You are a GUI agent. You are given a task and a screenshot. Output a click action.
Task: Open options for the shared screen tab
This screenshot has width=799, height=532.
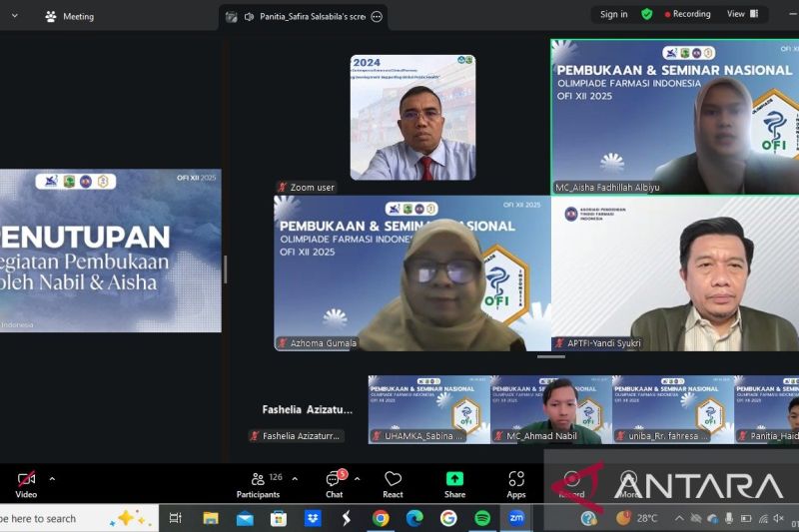click(x=377, y=16)
